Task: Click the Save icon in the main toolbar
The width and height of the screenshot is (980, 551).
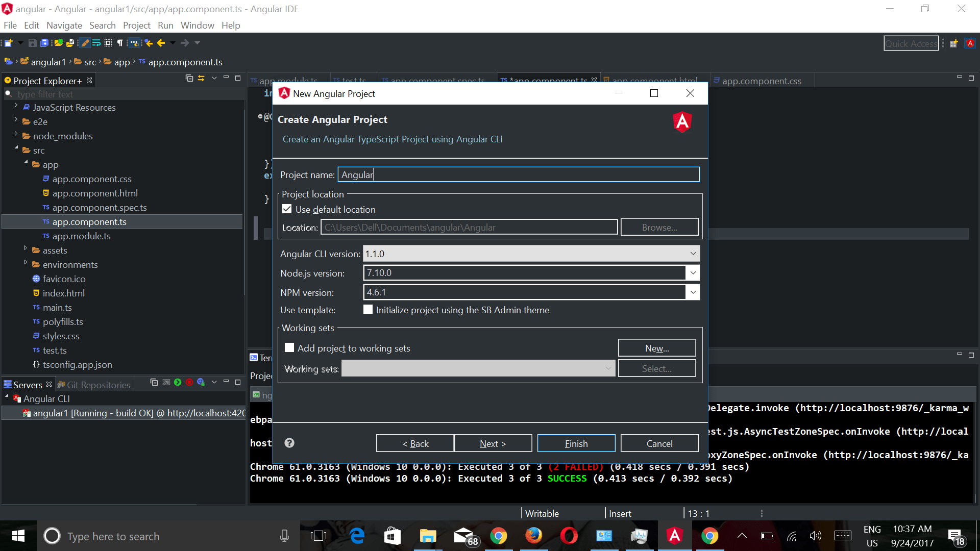Action: (32, 43)
